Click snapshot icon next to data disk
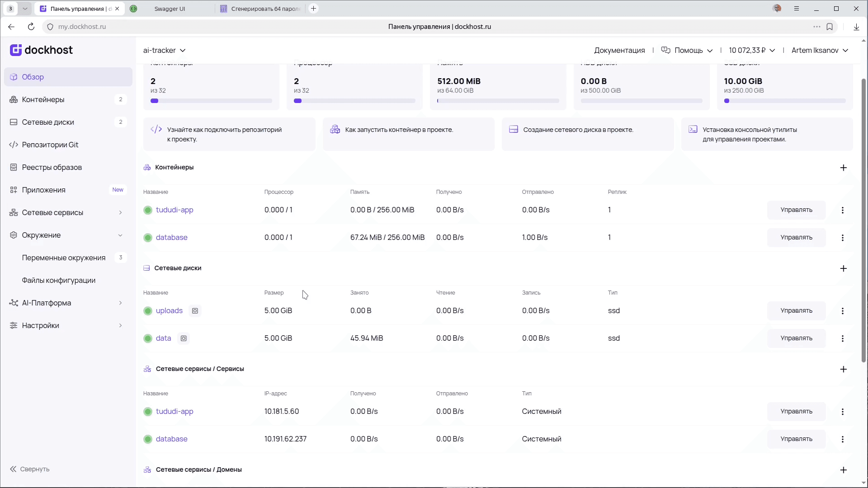The height and width of the screenshot is (488, 868). (184, 338)
